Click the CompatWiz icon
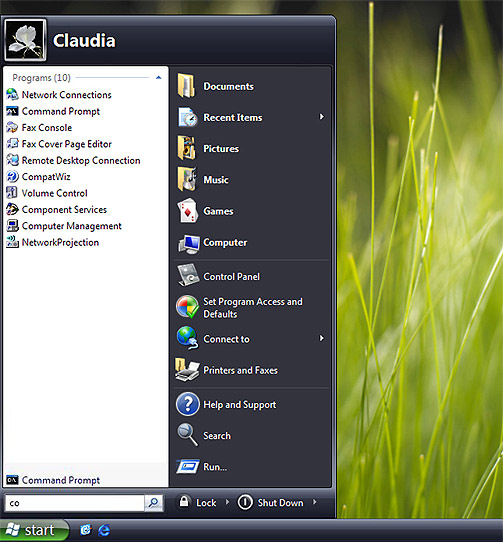Image resolution: width=503 pixels, height=542 pixels. point(12,176)
